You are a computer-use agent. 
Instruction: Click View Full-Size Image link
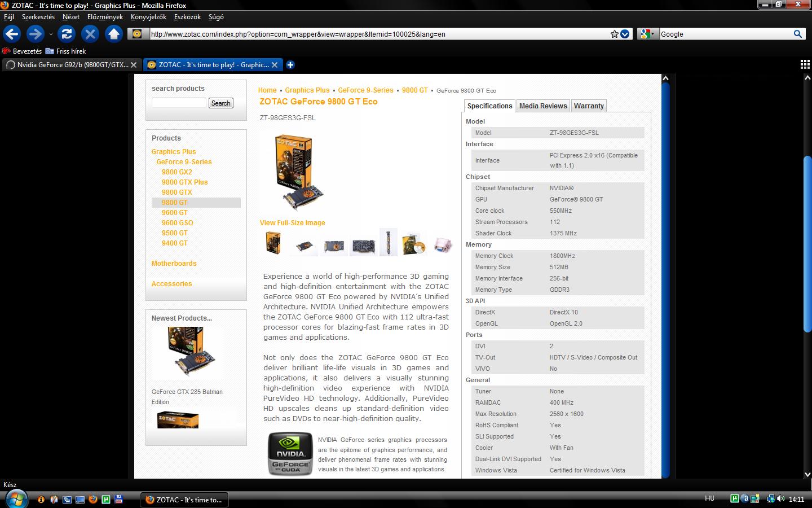click(x=293, y=223)
